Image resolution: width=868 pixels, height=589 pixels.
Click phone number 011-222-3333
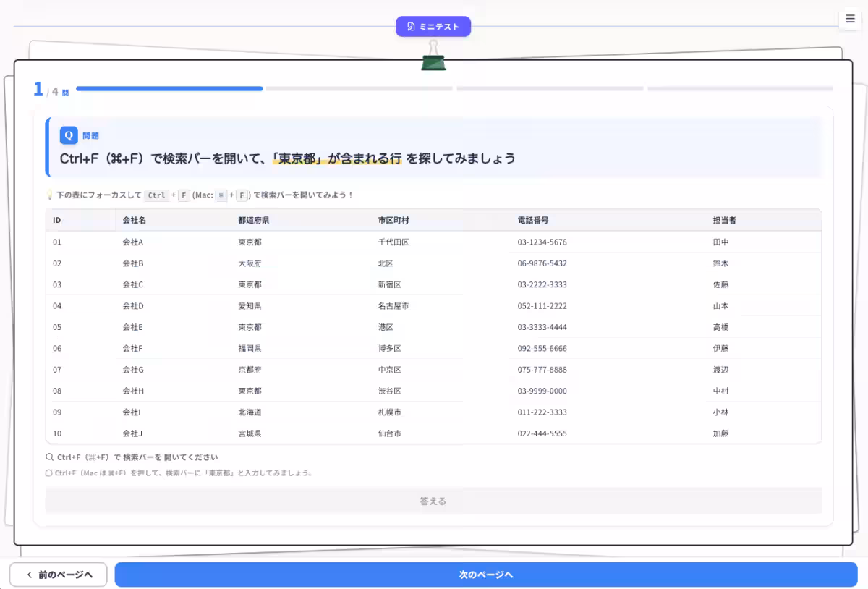point(542,412)
